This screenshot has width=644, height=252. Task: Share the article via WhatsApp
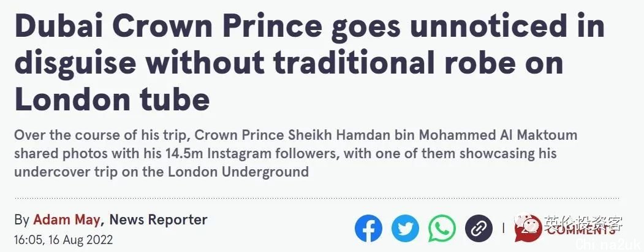pos(442,228)
